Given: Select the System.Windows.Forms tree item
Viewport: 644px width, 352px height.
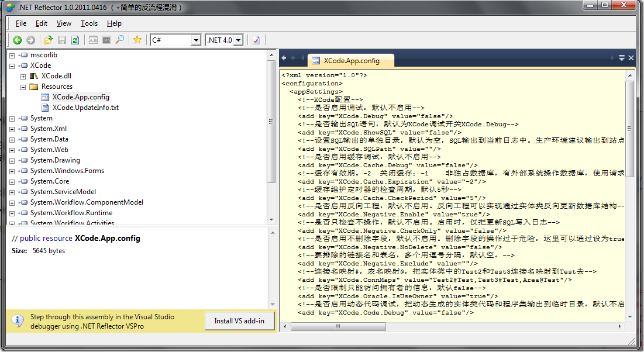Looking at the screenshot, I should pyautogui.click(x=67, y=171).
